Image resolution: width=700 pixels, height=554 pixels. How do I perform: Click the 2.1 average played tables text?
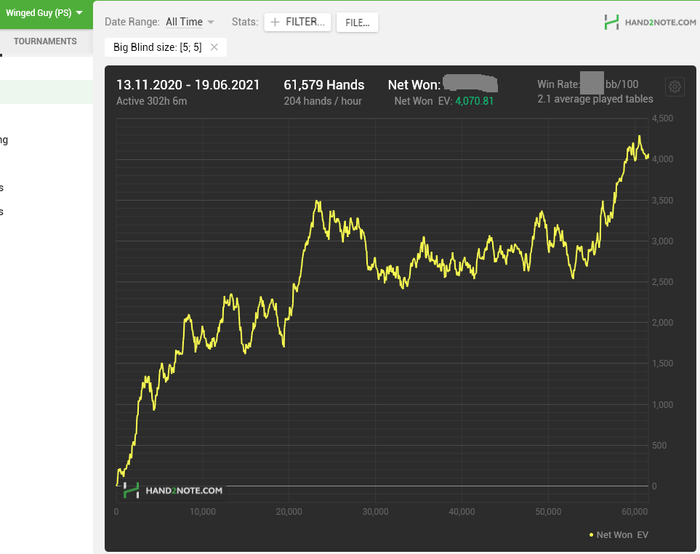595,99
